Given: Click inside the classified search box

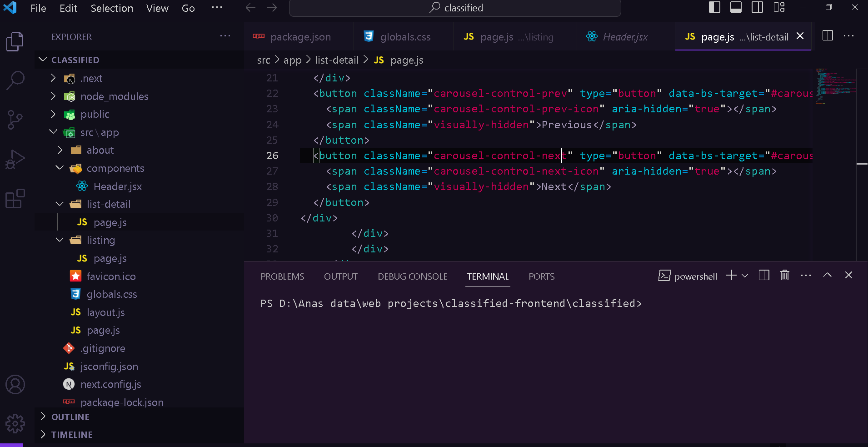Looking at the screenshot, I should (454, 8).
